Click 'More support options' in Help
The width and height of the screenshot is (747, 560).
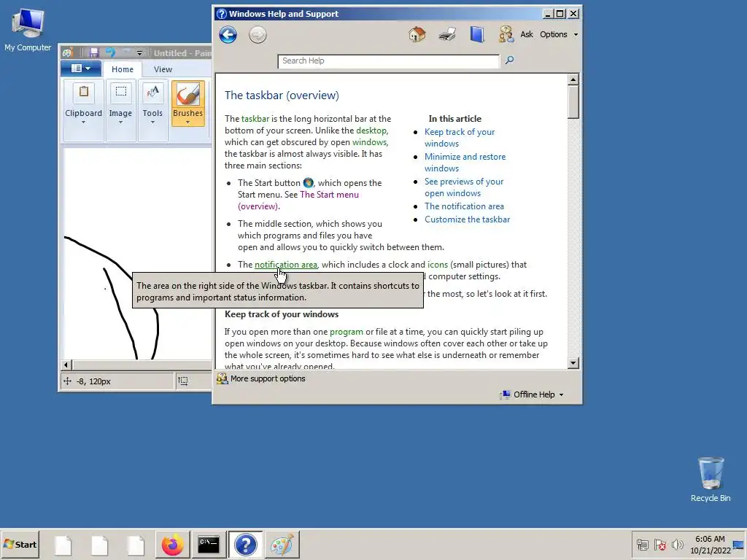pos(261,378)
